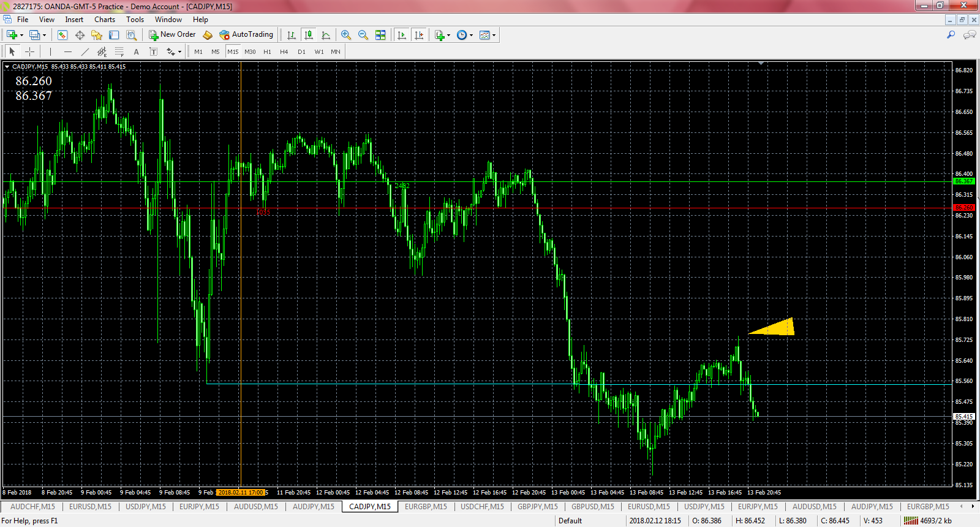Toggle the AutoTrading button

246,35
